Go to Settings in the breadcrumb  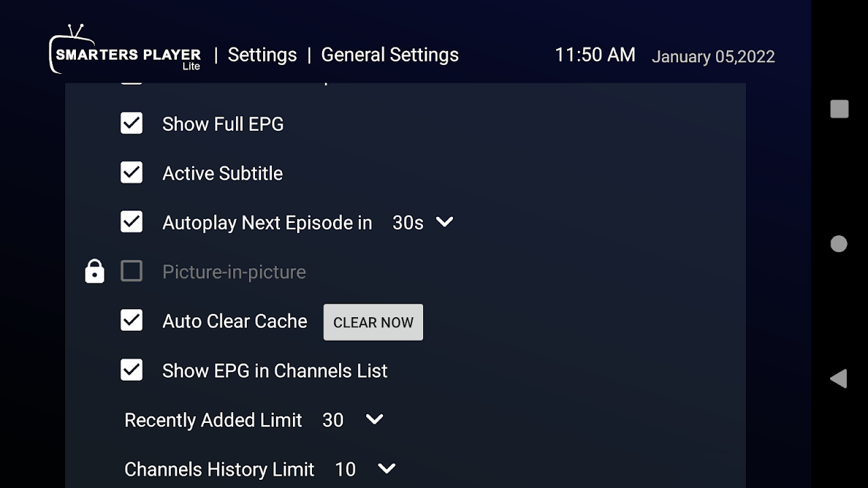(262, 55)
